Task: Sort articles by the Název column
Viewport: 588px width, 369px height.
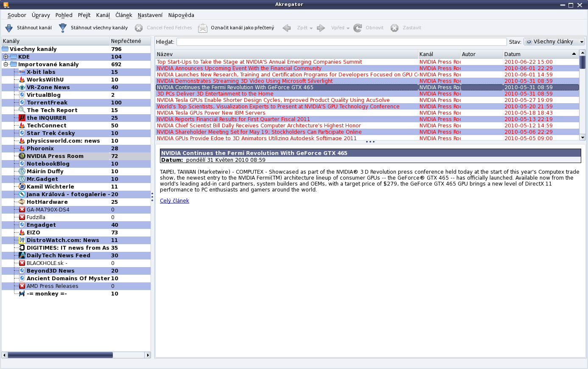Action: click(x=287, y=54)
